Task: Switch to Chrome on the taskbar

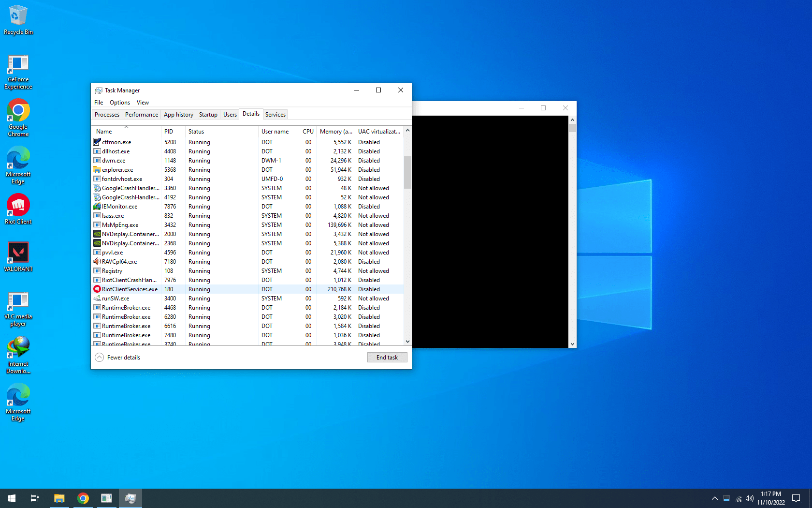Action: pyautogui.click(x=83, y=498)
